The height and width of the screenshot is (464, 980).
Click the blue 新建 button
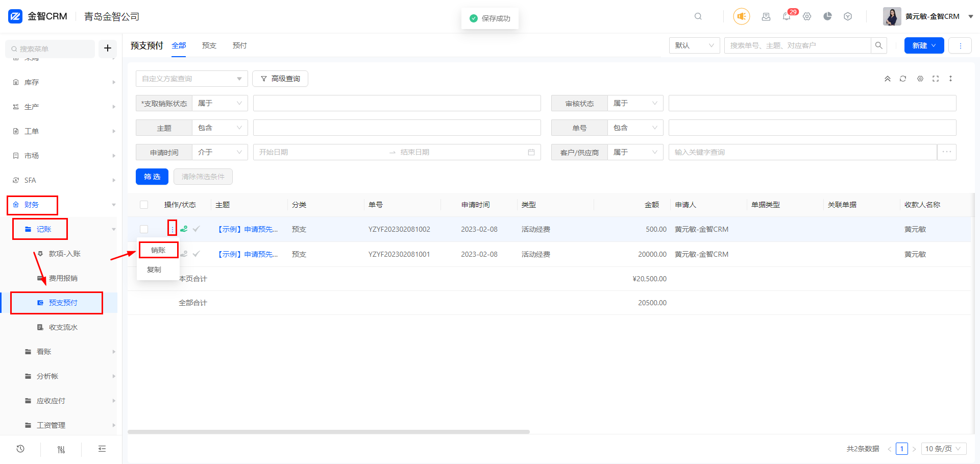tap(924, 45)
